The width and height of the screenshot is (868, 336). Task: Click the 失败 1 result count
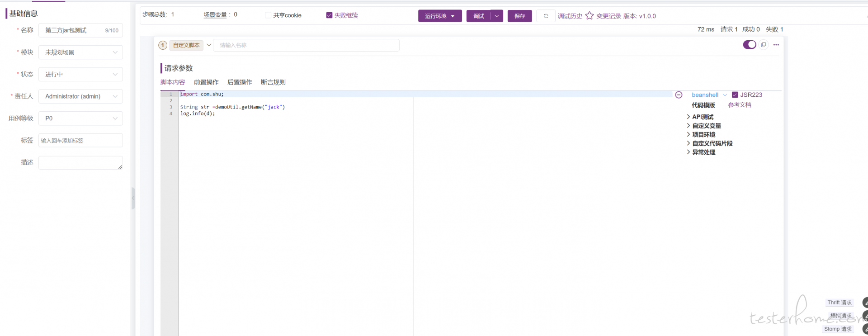click(x=774, y=29)
